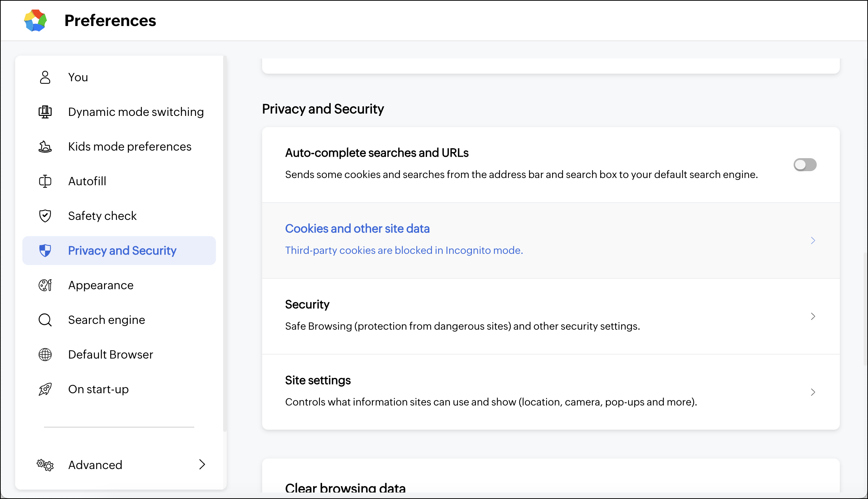Click the Privacy and Security section heading
This screenshot has width=868, height=499.
(x=323, y=109)
